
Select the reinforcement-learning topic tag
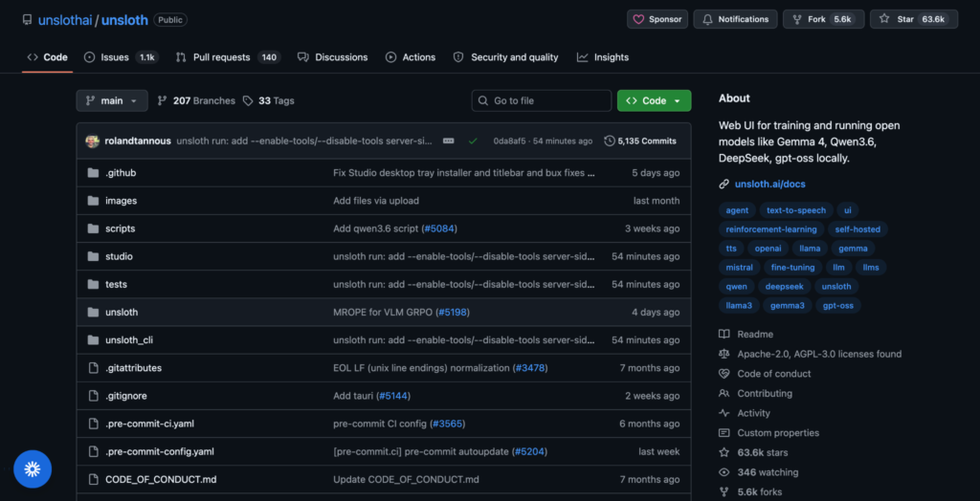pyautogui.click(x=771, y=229)
